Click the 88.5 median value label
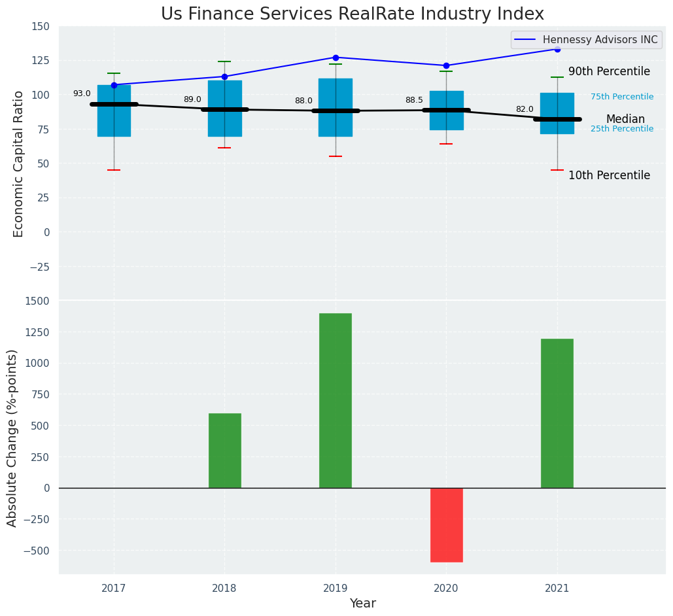 (414, 100)
